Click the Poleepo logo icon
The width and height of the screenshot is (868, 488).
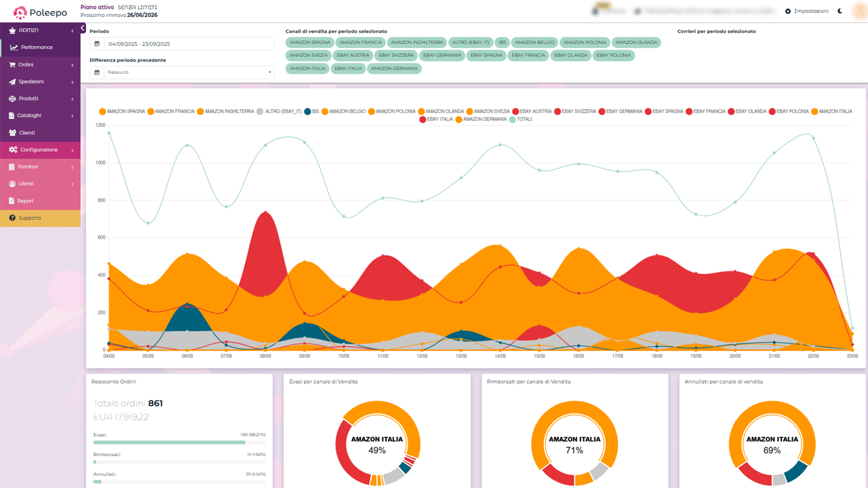[20, 12]
